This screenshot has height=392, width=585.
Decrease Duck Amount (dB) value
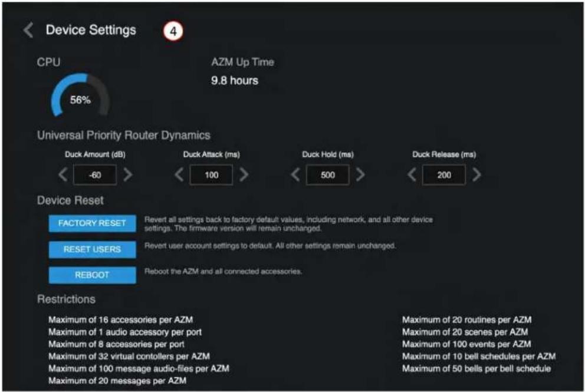click(x=63, y=174)
